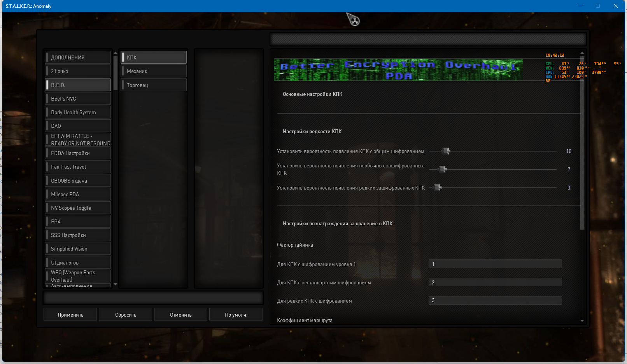
Task: Open Beef's NVG settings
Action: [x=78, y=99]
